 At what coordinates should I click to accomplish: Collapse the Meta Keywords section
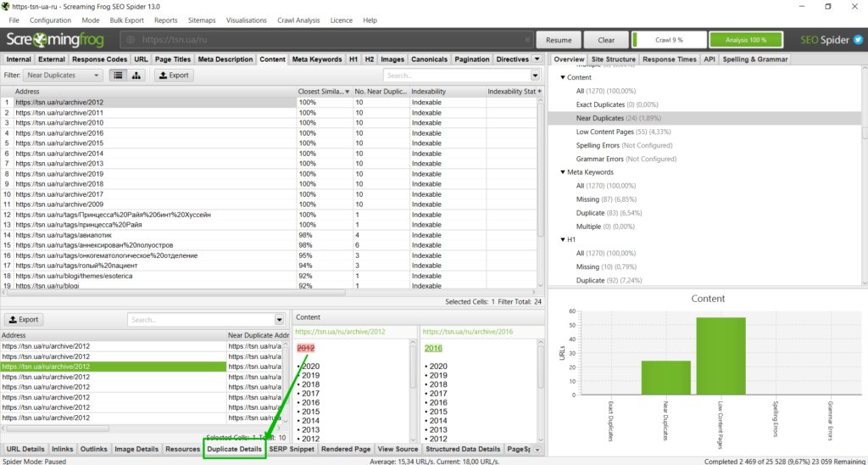[x=563, y=172]
